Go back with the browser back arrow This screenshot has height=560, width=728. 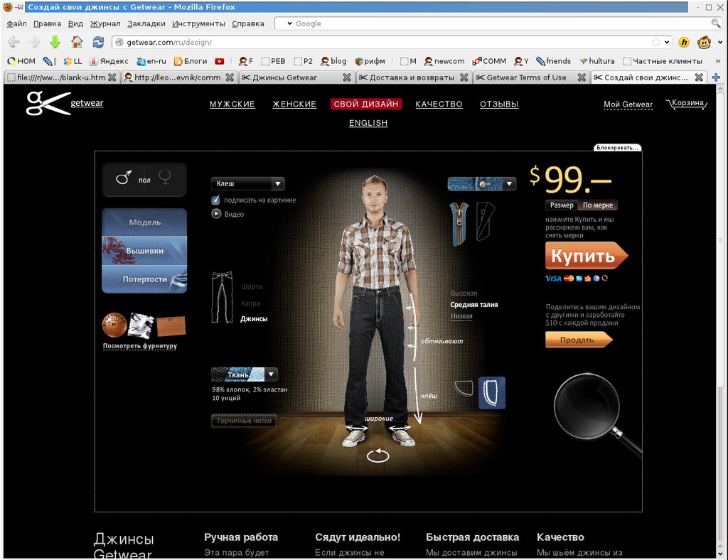tap(14, 42)
